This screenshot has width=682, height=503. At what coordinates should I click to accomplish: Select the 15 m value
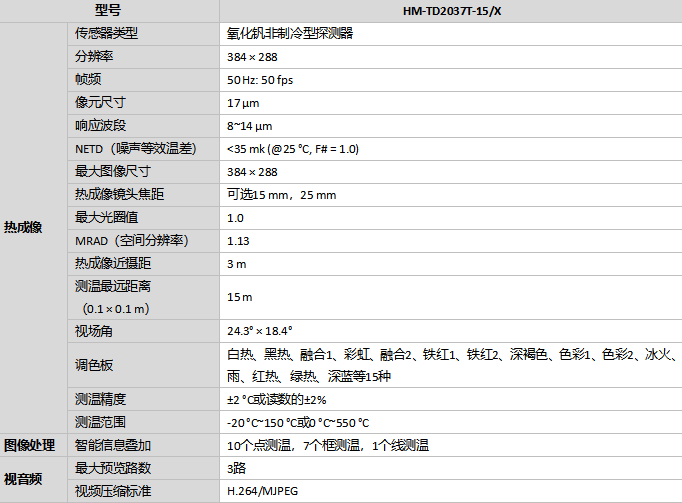point(239,297)
